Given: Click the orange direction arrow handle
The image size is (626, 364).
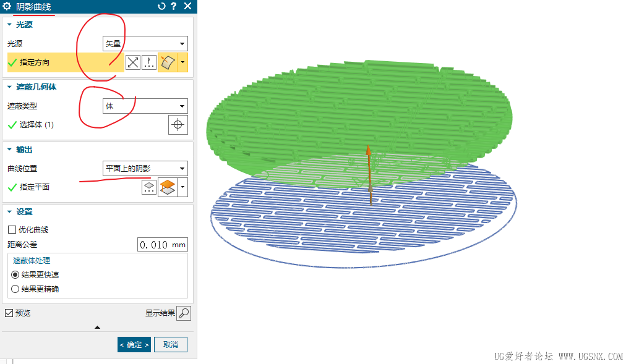Looking at the screenshot, I should (369, 151).
